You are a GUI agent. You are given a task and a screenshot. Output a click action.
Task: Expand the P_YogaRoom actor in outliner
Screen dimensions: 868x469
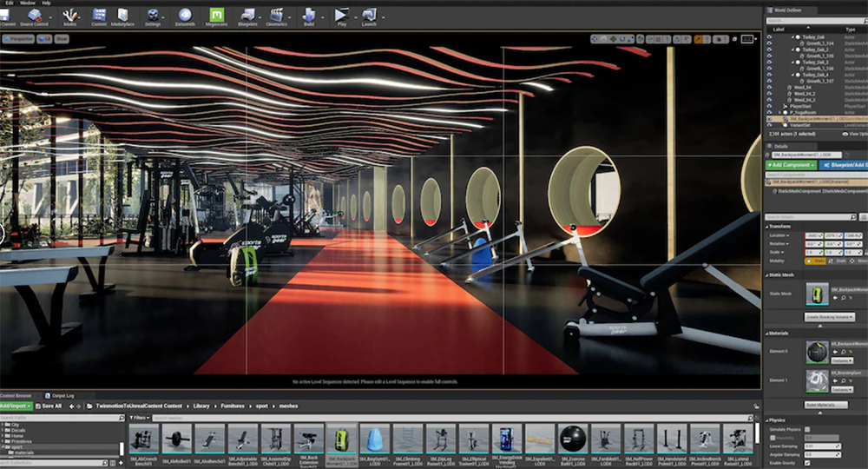pyautogui.click(x=780, y=112)
